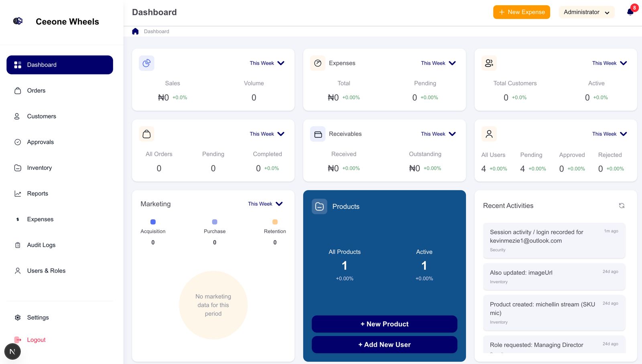Click the Dashboard grid icon in sidebar
The image size is (642, 364).
(18, 65)
